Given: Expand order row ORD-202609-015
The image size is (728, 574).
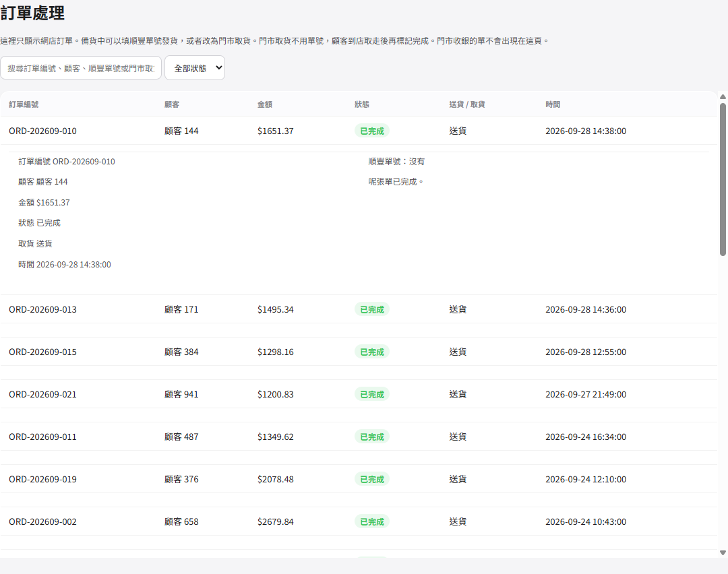Looking at the screenshot, I should coord(359,352).
